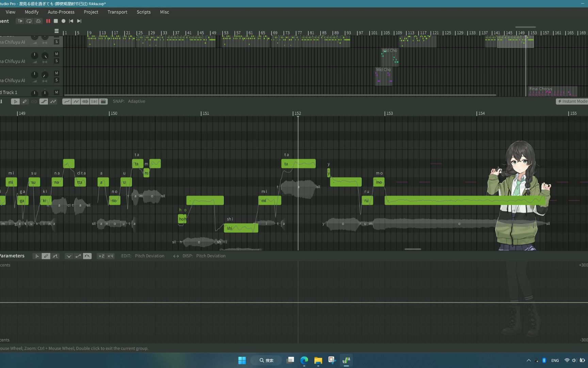Viewport: 588px width, 368px height.
Task: Swap EDIT and DISP parameters with arrows icon
Action: (176, 256)
